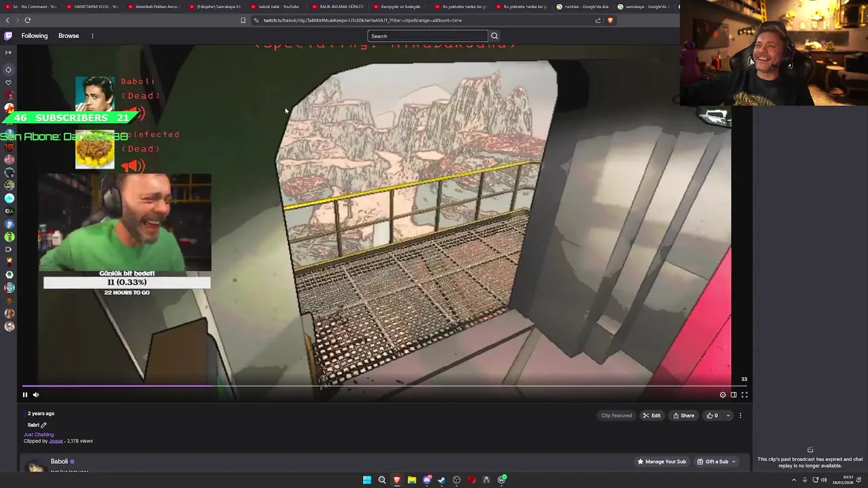Pause the clip playback

coord(25,395)
